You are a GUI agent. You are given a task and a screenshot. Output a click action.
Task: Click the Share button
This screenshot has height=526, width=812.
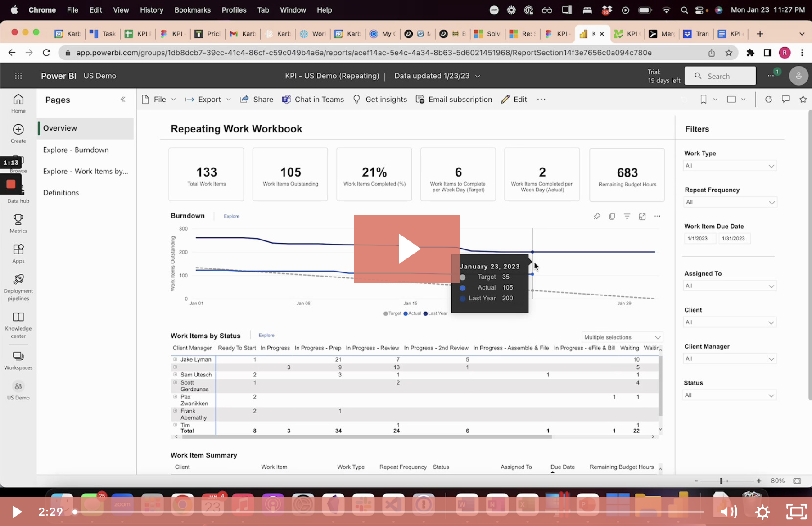[257, 99]
